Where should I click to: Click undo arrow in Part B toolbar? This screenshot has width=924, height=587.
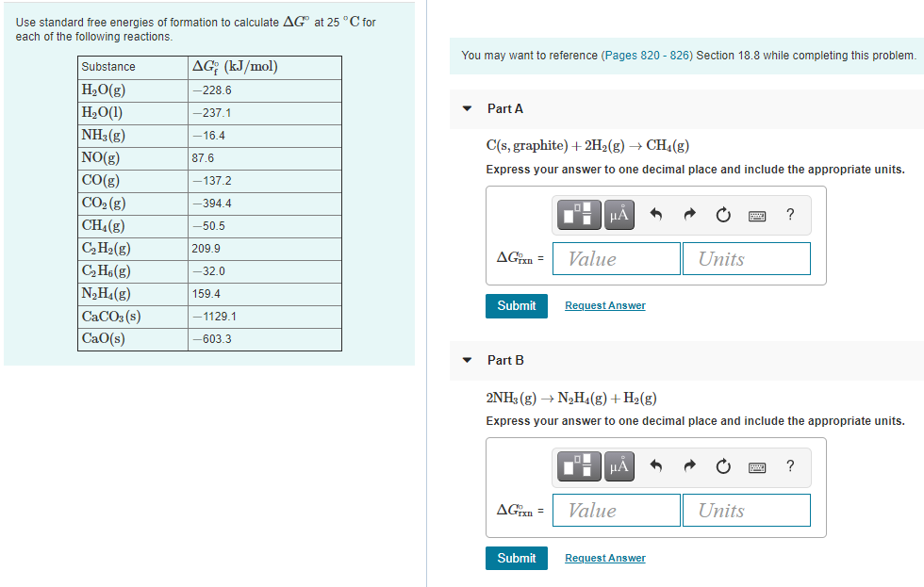[656, 466]
